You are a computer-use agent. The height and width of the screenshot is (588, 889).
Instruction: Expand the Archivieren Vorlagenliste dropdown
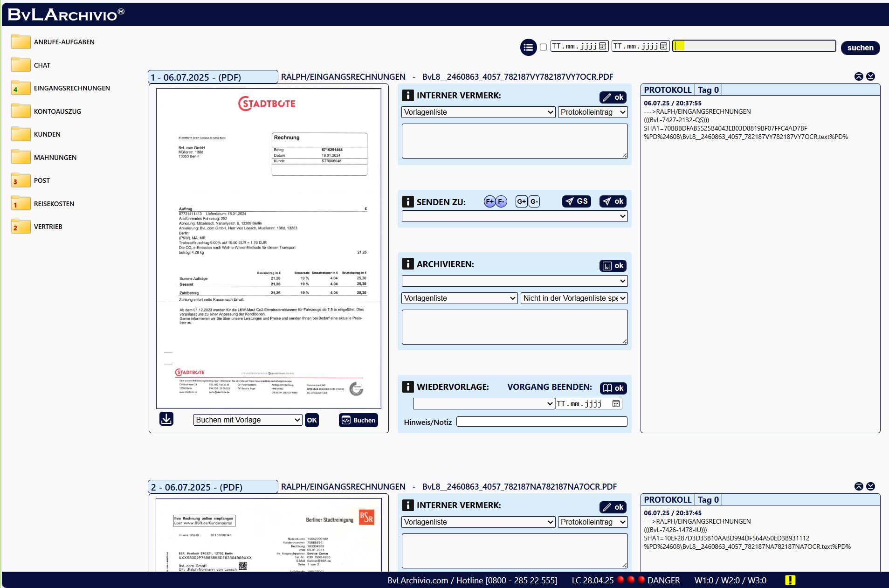pos(459,298)
